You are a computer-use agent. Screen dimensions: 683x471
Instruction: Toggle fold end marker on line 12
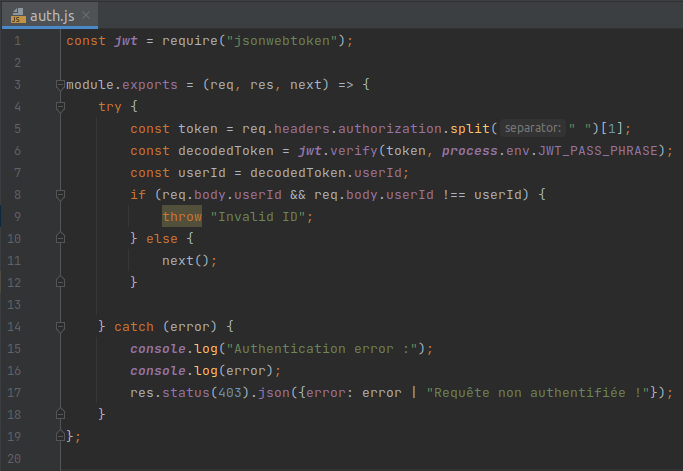pyautogui.click(x=61, y=282)
